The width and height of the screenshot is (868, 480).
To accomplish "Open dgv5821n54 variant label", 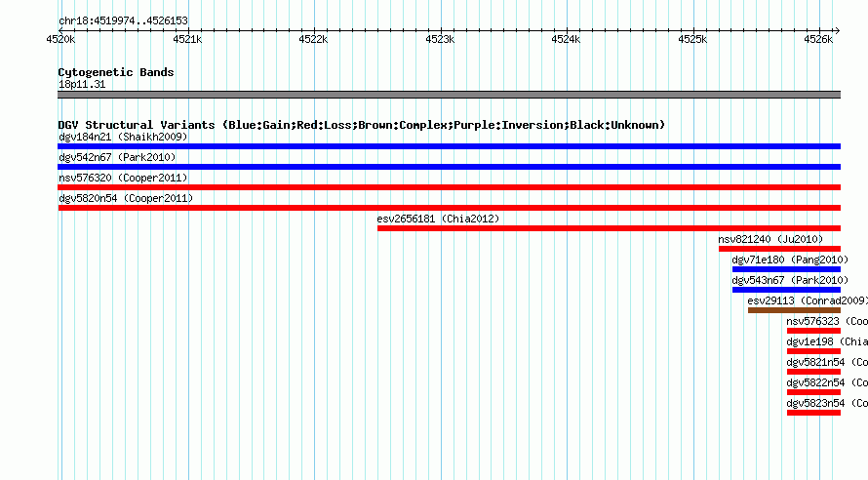I will [x=827, y=362].
